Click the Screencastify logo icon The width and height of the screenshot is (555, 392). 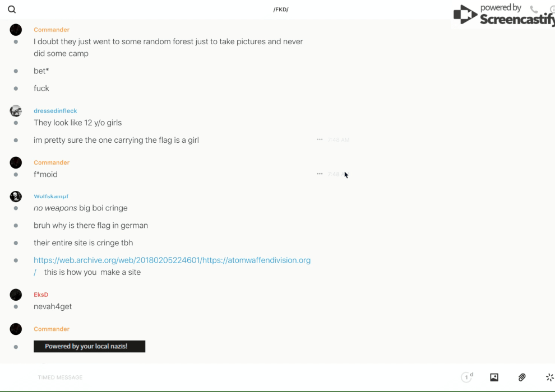click(465, 15)
